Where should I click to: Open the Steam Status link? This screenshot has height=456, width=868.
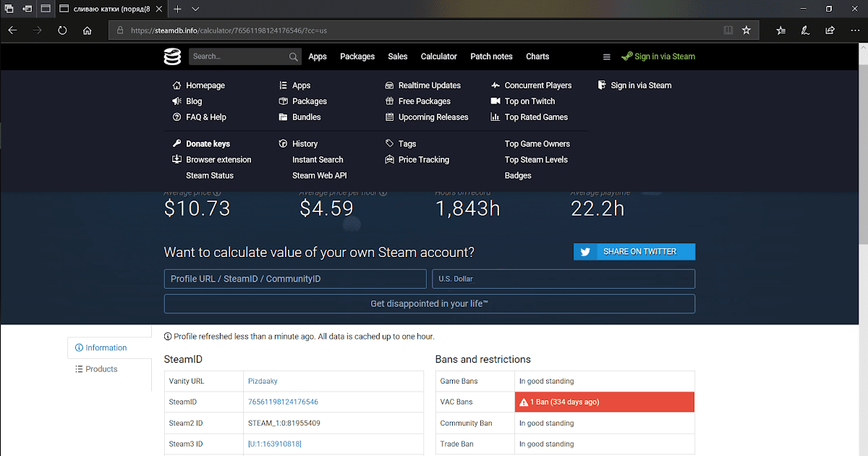point(210,176)
